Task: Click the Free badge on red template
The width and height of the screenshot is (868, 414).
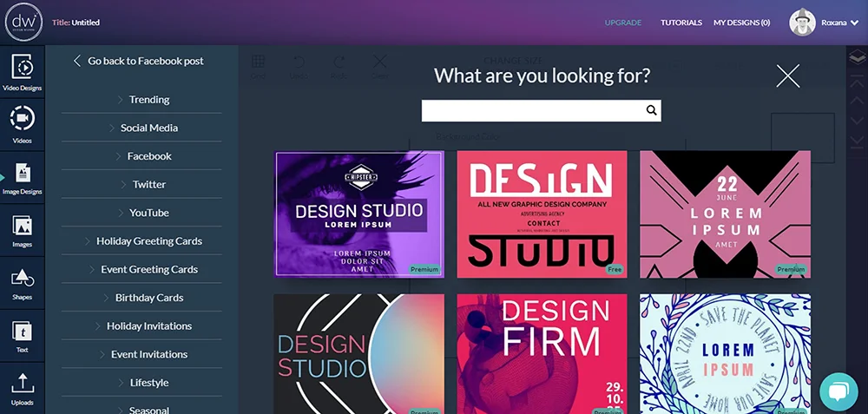Action: (x=615, y=270)
